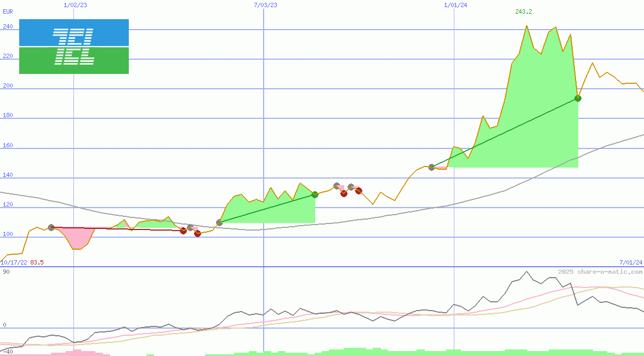Image resolution: width=644 pixels, height=356 pixels.
Task: Click the 243.2 peak price label
Action: point(523,12)
